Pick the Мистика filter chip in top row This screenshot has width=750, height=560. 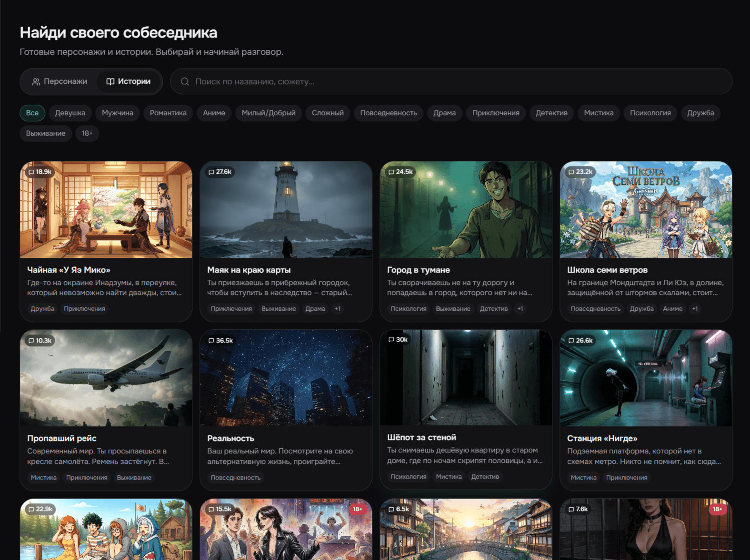(x=599, y=113)
